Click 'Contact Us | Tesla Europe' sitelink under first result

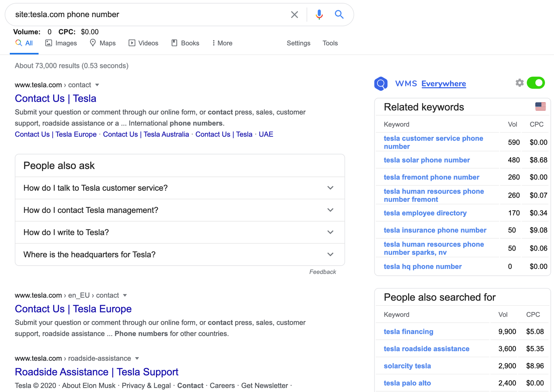pyautogui.click(x=56, y=134)
